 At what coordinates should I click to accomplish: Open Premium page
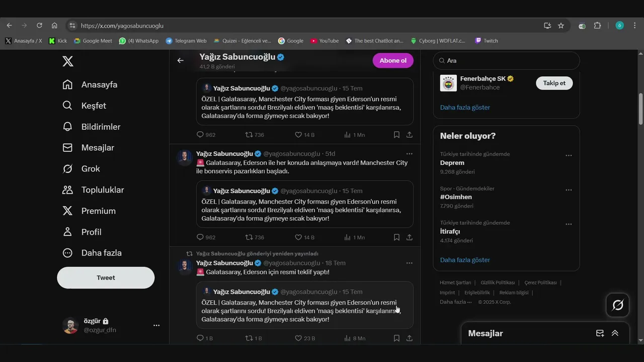click(x=89, y=211)
